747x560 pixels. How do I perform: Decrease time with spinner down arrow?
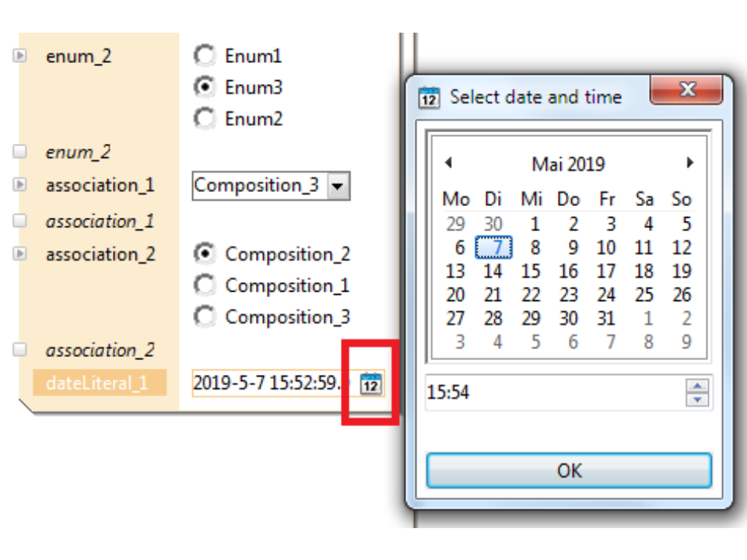pyautogui.click(x=697, y=400)
